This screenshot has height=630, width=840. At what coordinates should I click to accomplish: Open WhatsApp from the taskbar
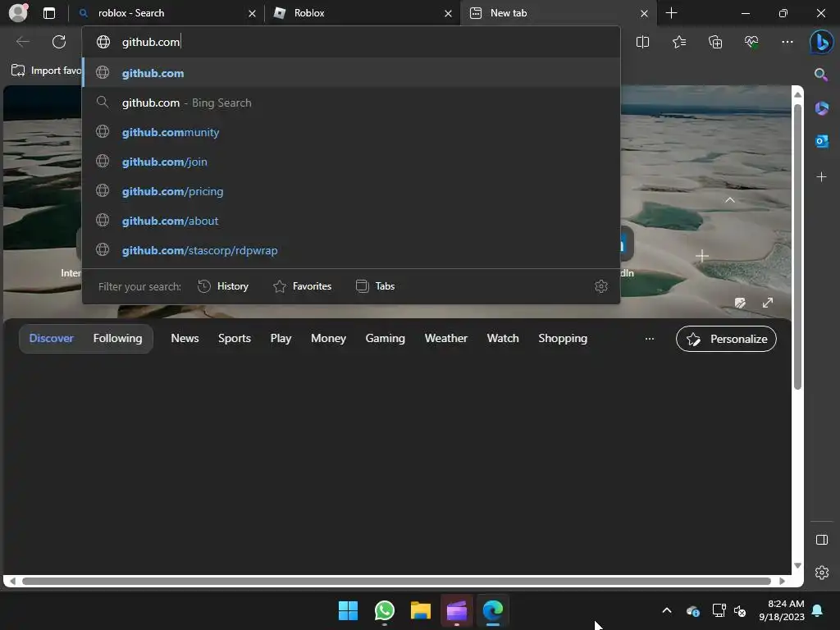click(385, 610)
